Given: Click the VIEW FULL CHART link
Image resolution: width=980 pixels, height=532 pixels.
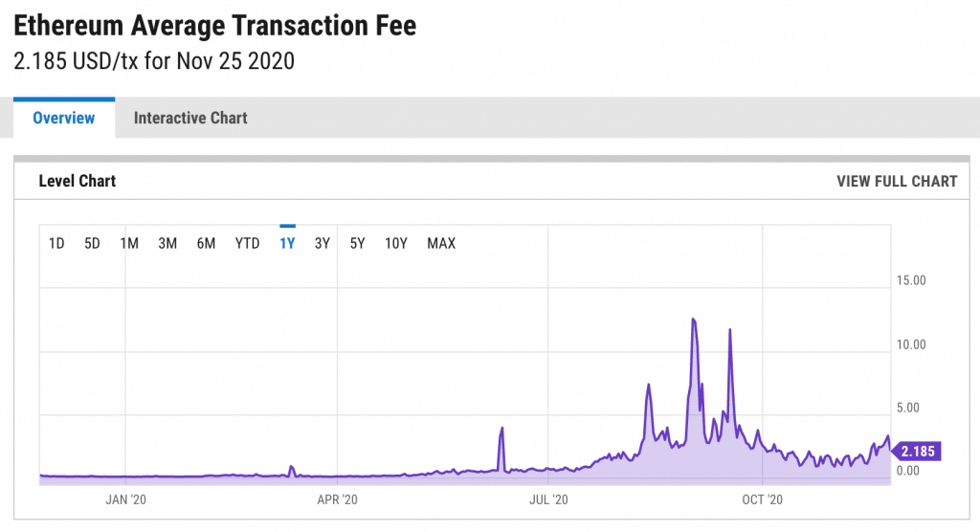Looking at the screenshot, I should (896, 182).
